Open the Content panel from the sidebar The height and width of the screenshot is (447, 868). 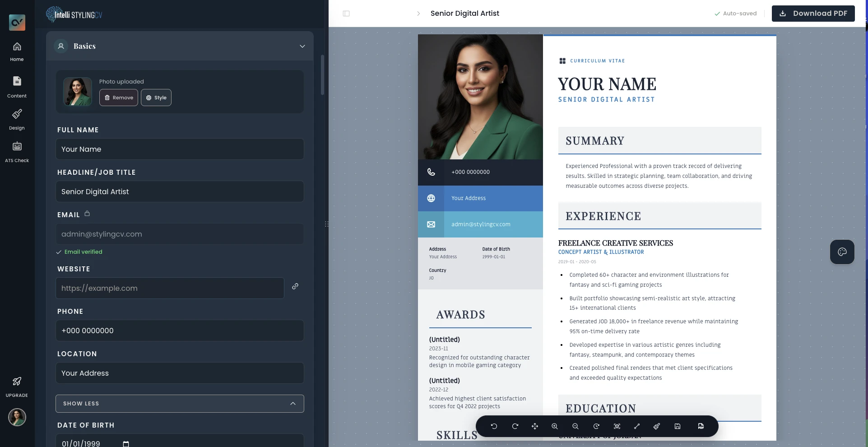[17, 86]
